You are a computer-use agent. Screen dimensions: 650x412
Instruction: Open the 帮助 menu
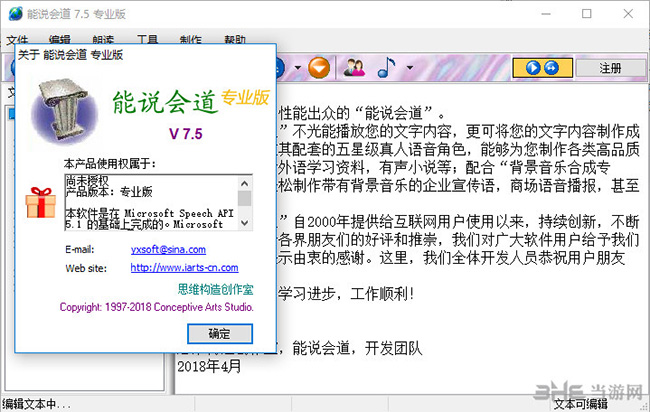235,40
